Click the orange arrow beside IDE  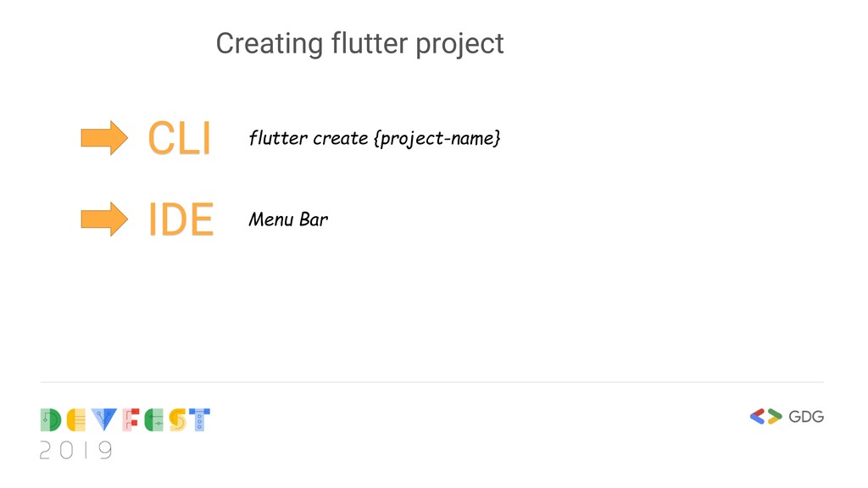tap(103, 219)
